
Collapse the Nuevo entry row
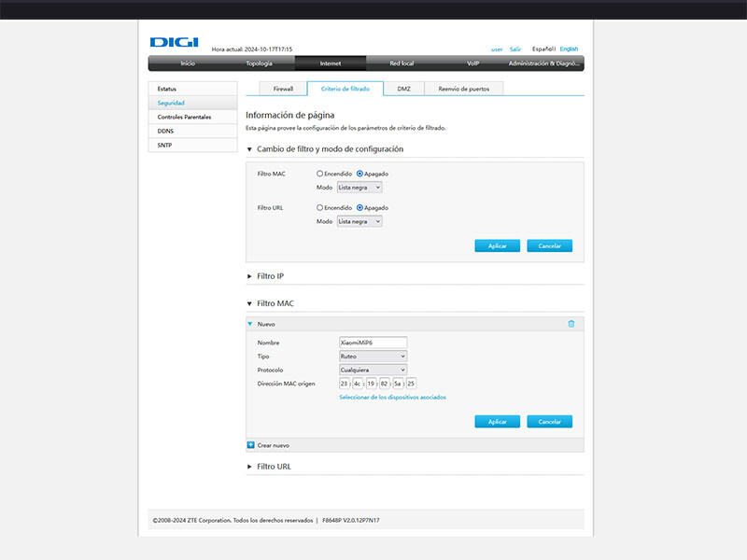coord(250,324)
